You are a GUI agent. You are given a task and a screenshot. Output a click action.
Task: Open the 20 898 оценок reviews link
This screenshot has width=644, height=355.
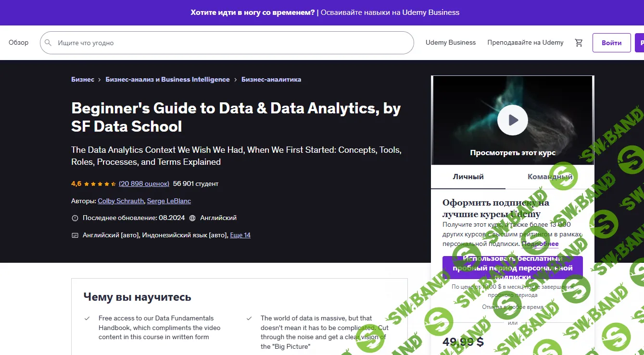tap(144, 184)
